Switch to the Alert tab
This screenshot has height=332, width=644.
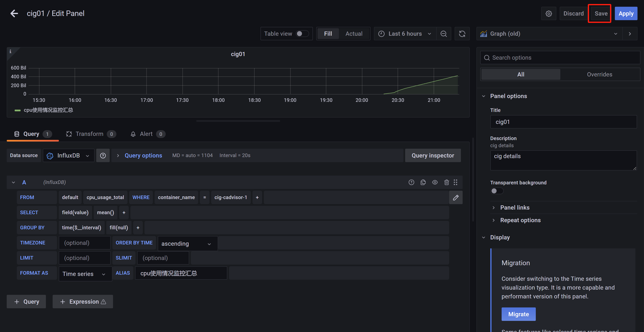[148, 134]
